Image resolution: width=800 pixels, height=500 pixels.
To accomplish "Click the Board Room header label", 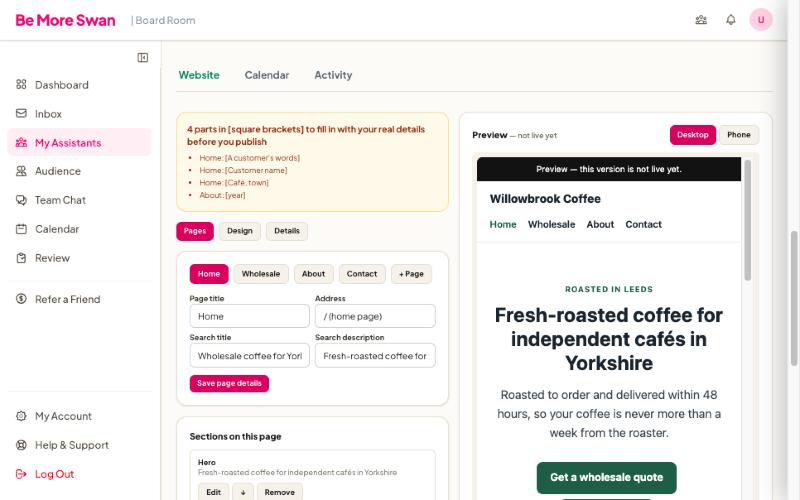I will [163, 20].
